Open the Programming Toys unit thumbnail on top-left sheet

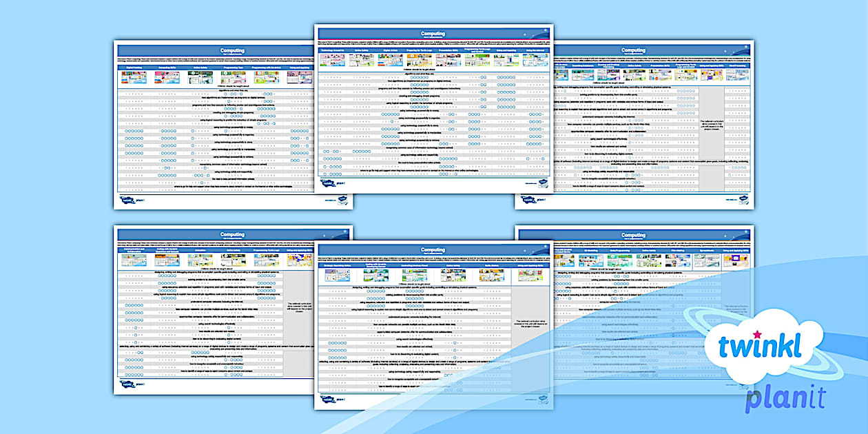pyautogui.click(x=233, y=76)
